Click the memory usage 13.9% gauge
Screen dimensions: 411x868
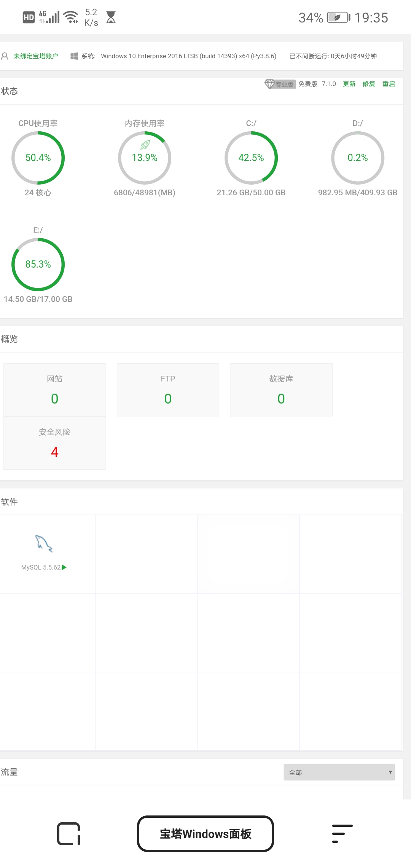tap(145, 158)
